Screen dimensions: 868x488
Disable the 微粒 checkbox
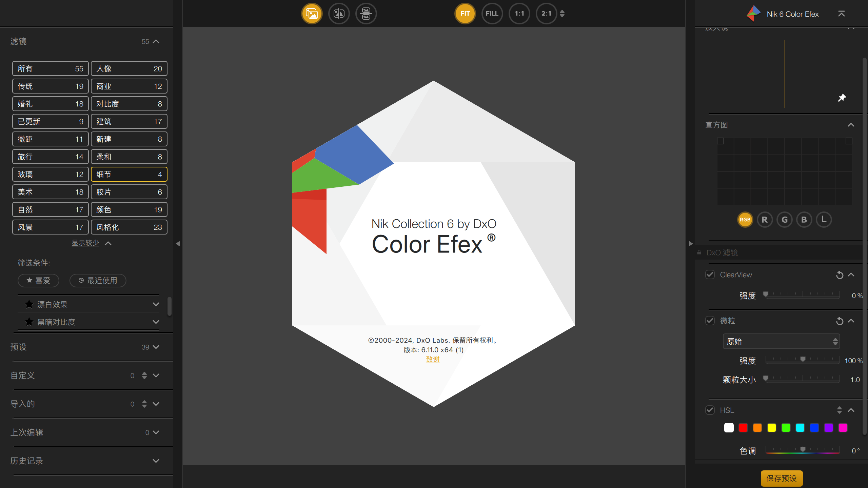coord(710,321)
